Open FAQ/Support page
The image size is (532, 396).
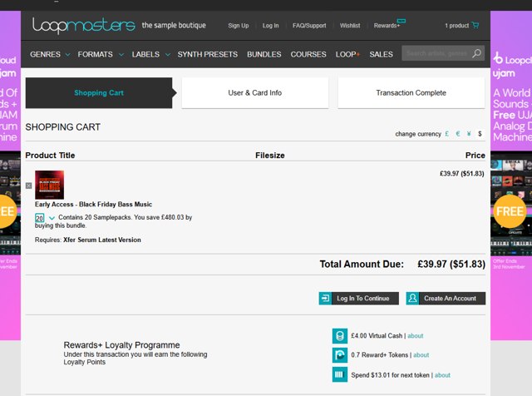pos(309,26)
